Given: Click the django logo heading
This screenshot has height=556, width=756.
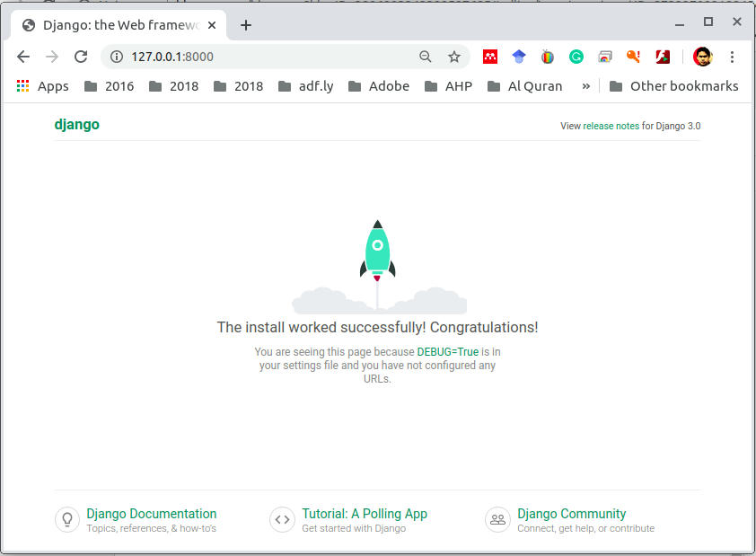Looking at the screenshot, I should pyautogui.click(x=77, y=125).
